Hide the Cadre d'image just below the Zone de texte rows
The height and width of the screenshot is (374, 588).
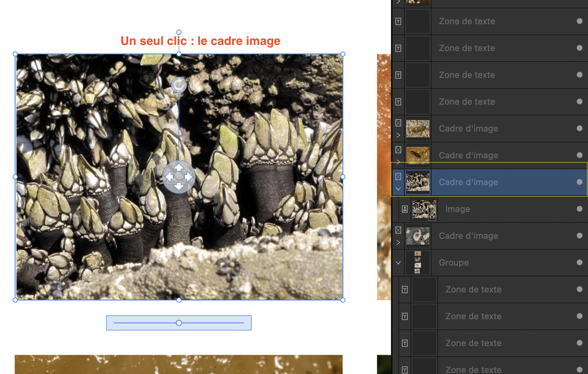(x=580, y=129)
